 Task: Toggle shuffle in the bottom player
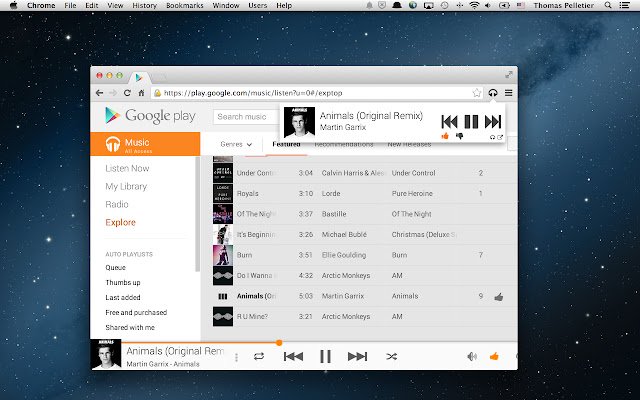pos(391,356)
